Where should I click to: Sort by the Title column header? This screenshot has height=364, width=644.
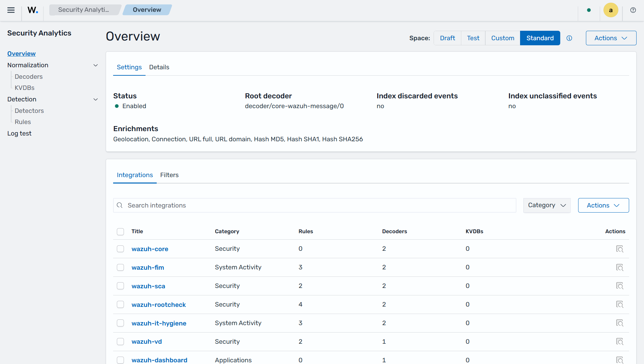point(137,232)
